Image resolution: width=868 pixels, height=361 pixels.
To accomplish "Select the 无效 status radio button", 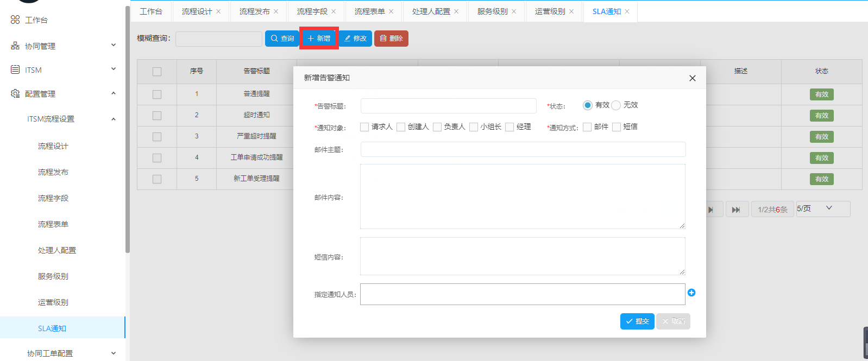I will tap(616, 105).
